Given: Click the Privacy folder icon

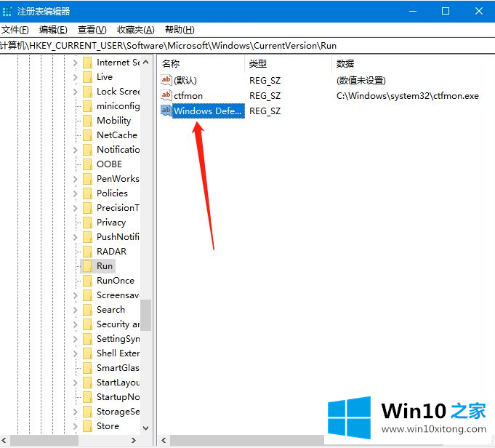Looking at the screenshot, I should (x=87, y=223).
